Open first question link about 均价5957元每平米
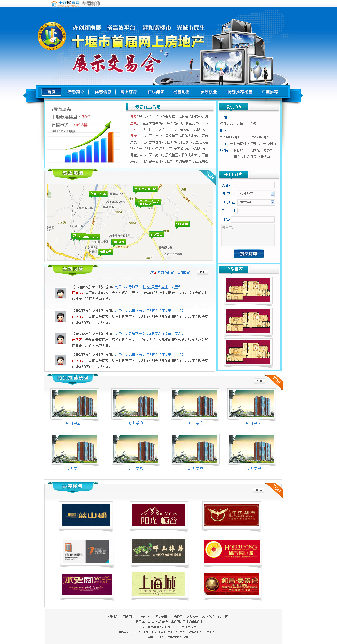Screen dimensions: 337x644 click(149, 287)
